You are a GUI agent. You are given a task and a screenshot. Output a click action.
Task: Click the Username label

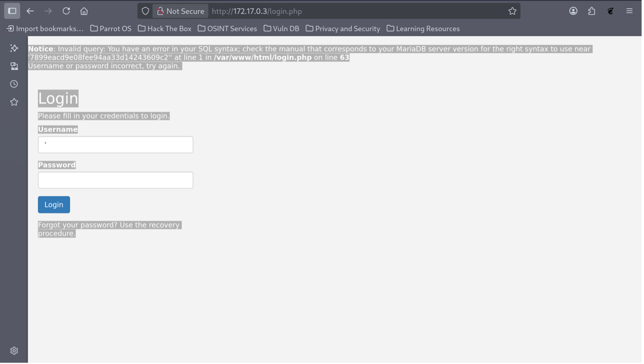58,129
